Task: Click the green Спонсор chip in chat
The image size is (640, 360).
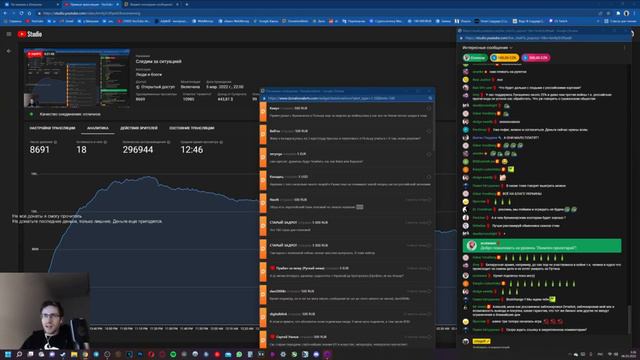Action: coord(476,58)
